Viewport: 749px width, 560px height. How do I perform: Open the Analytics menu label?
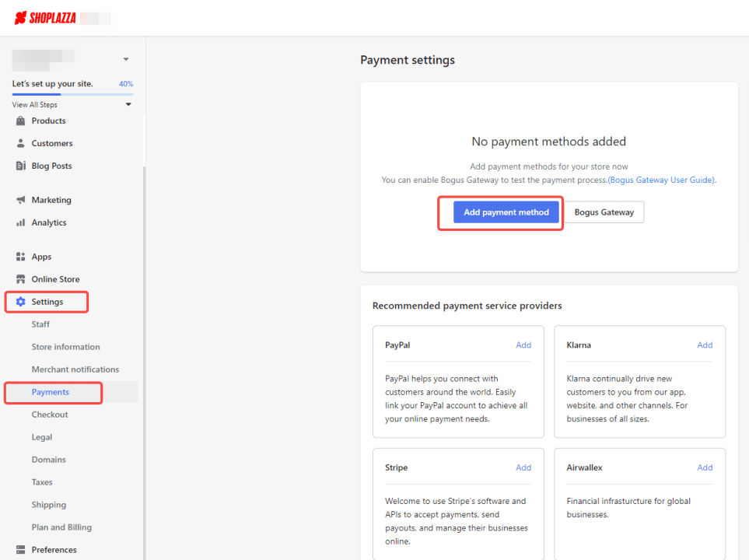(x=49, y=222)
